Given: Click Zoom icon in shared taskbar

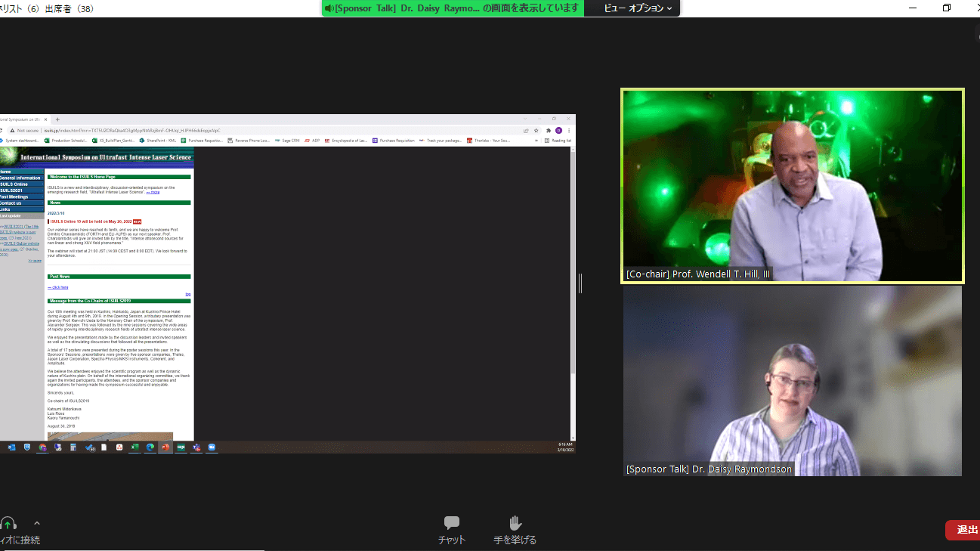Looking at the screenshot, I should click(x=212, y=447).
